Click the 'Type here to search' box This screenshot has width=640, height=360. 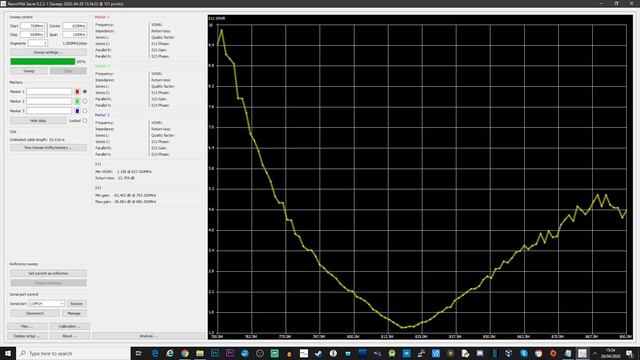pyautogui.click(x=73, y=353)
